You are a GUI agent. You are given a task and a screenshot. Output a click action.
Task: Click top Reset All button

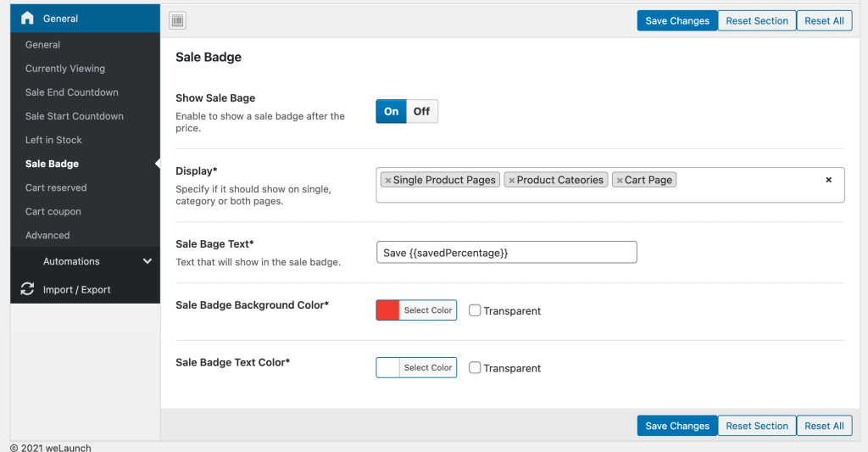(x=824, y=20)
